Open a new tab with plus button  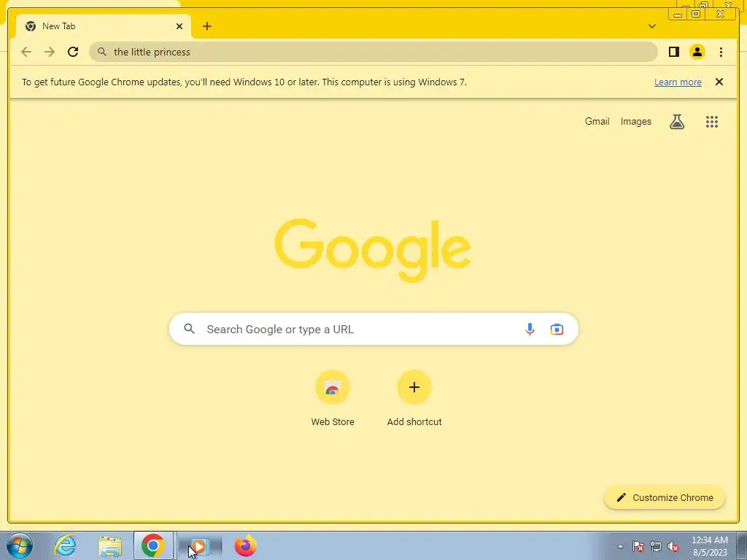[x=206, y=26]
